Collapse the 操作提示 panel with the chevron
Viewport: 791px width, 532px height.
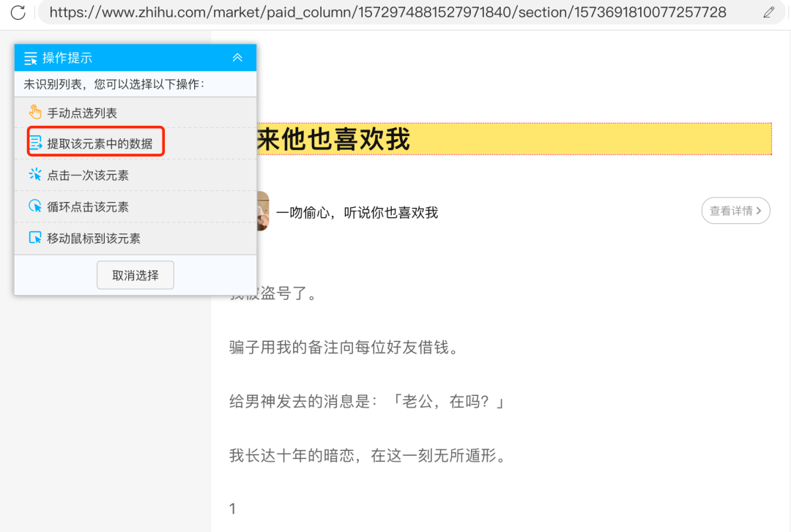pyautogui.click(x=237, y=58)
